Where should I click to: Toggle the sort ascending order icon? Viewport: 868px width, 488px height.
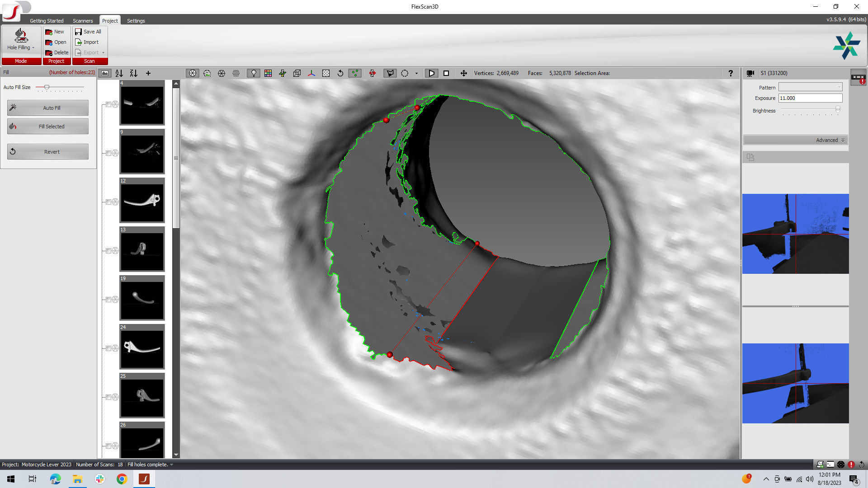119,73
